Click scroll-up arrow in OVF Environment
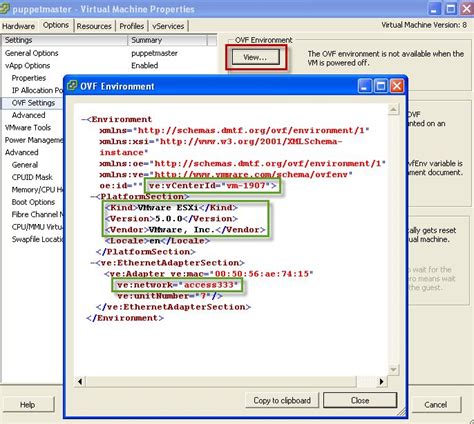 tap(393, 109)
